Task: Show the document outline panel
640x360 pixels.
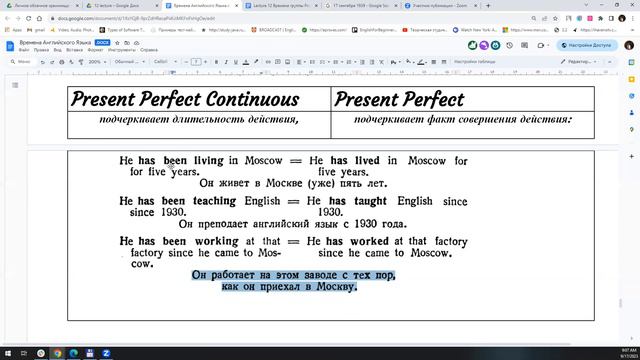Action: pyautogui.click(x=15, y=85)
